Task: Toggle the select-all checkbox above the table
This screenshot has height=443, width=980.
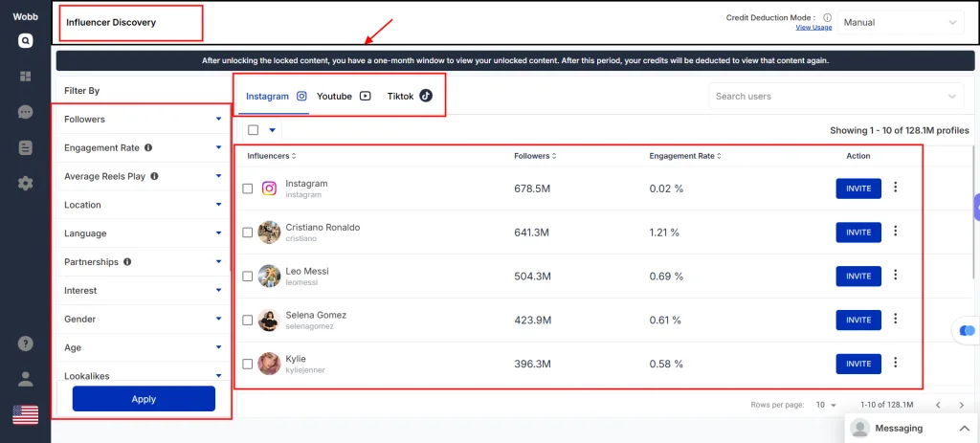Action: pos(253,130)
